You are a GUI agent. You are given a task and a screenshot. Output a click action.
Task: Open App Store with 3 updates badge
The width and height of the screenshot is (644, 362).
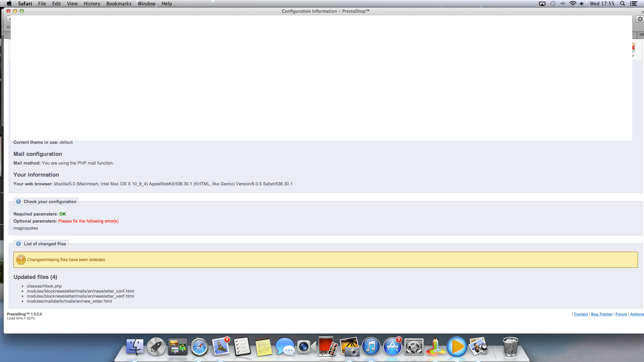click(x=392, y=347)
